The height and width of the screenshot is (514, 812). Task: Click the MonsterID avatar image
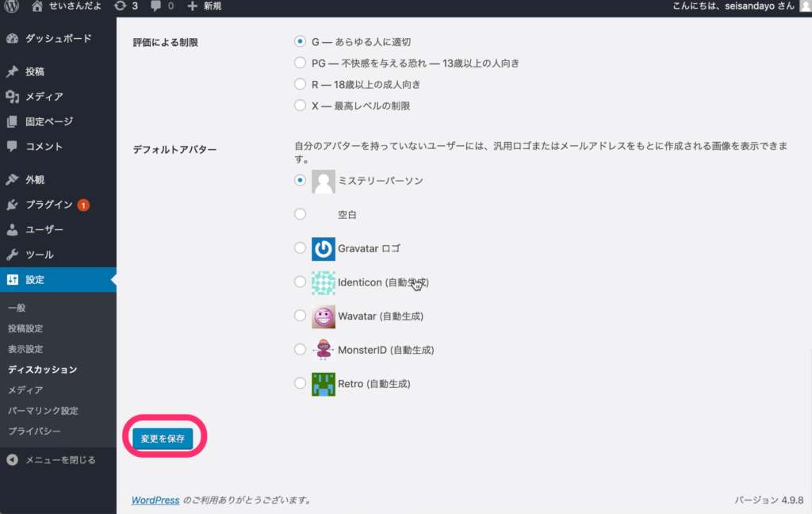(x=324, y=350)
